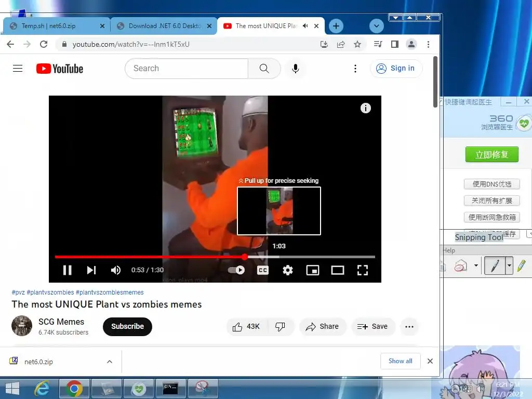Seek on the red video progress bar
Image resolution: width=532 pixels, height=399 pixels.
[x=215, y=257]
